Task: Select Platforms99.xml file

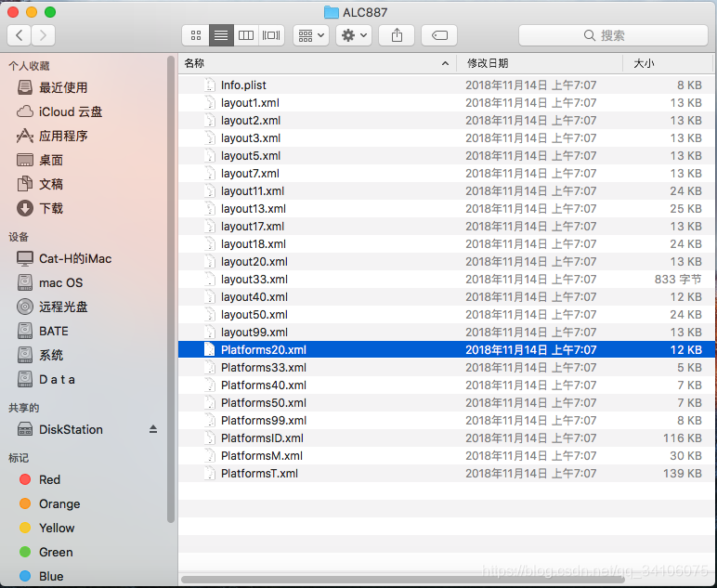Action: 446,420
